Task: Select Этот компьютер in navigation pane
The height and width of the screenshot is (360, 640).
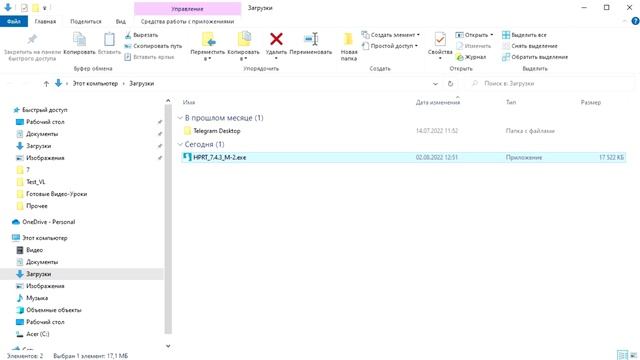Action: coord(44,238)
